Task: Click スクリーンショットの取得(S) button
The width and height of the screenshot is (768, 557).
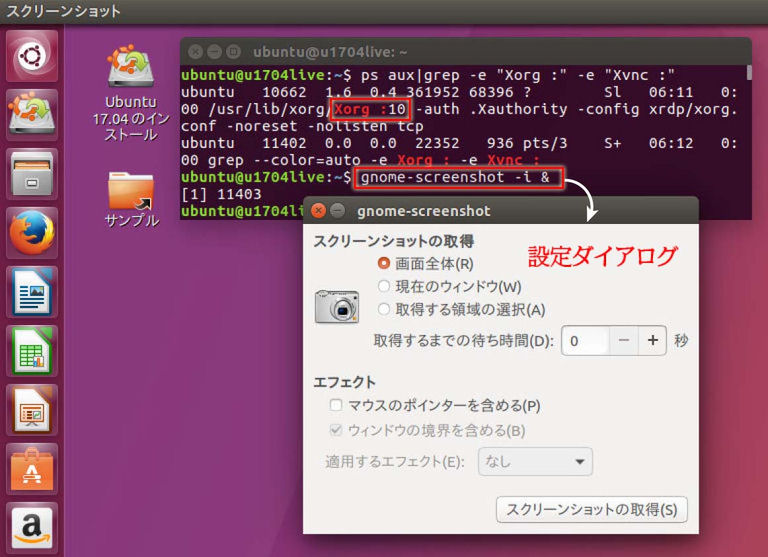Action: pyautogui.click(x=592, y=509)
